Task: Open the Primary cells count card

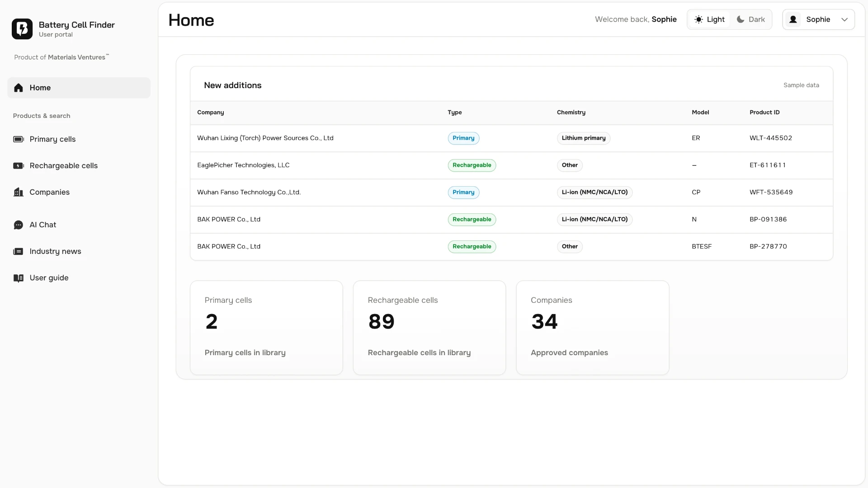Action: [x=266, y=328]
